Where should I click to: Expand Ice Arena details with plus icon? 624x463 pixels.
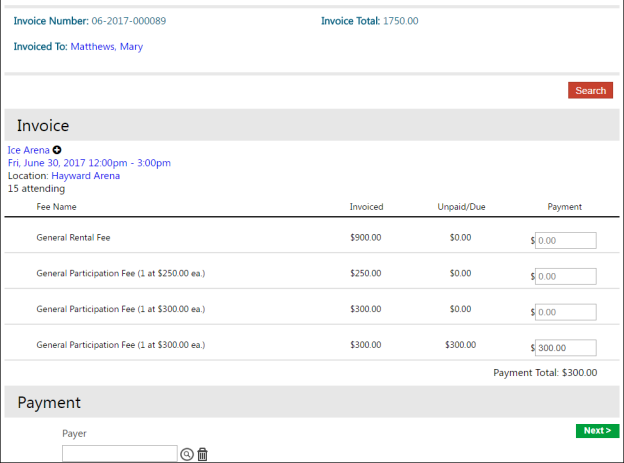click(x=57, y=150)
